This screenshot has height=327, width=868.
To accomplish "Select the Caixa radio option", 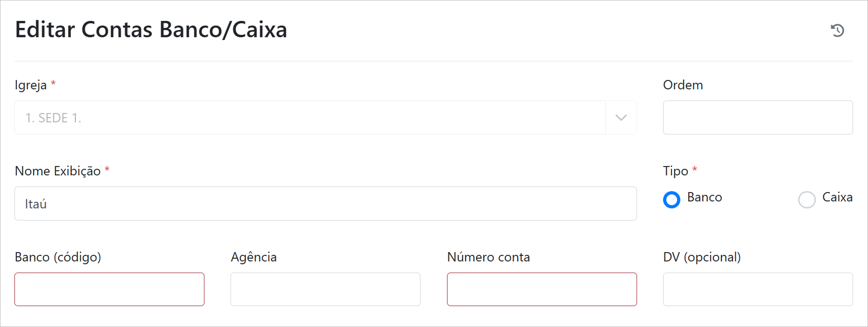I will point(807,200).
